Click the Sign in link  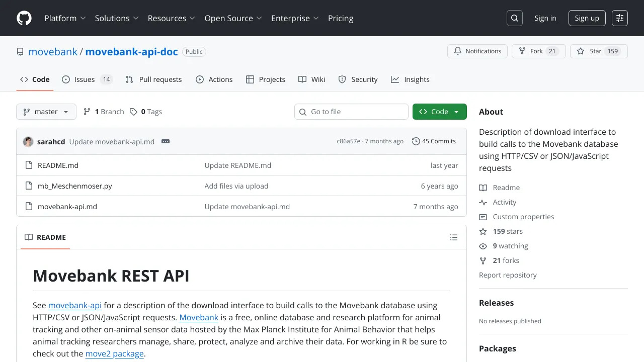click(x=545, y=18)
